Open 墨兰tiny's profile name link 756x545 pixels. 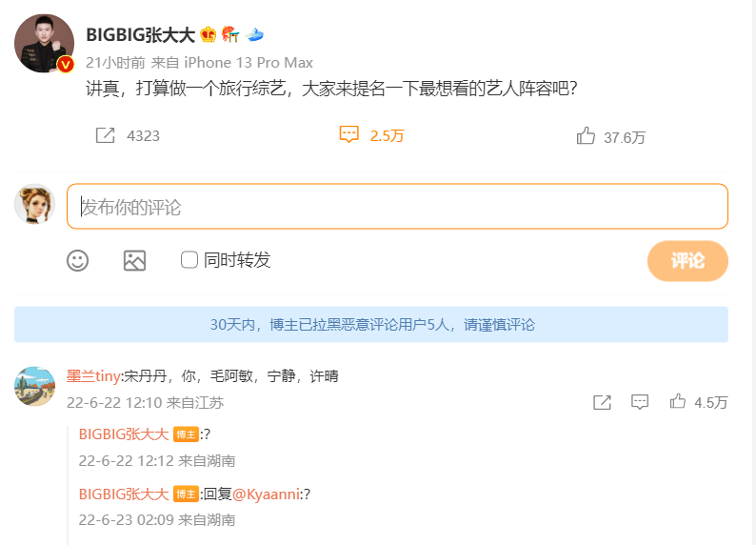[x=93, y=376]
